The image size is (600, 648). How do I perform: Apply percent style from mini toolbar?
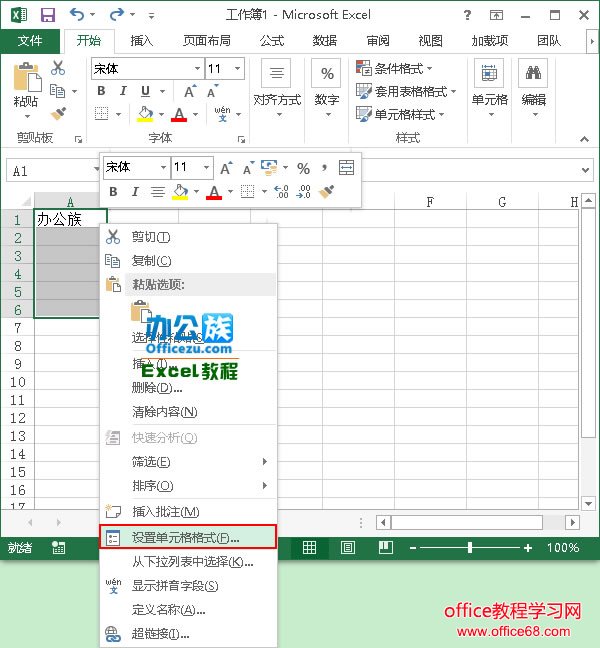pyautogui.click(x=303, y=168)
